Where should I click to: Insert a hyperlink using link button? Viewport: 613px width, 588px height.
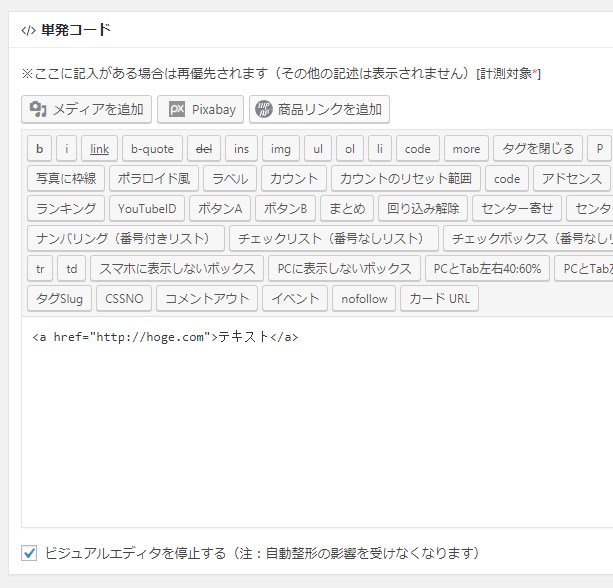(99, 149)
